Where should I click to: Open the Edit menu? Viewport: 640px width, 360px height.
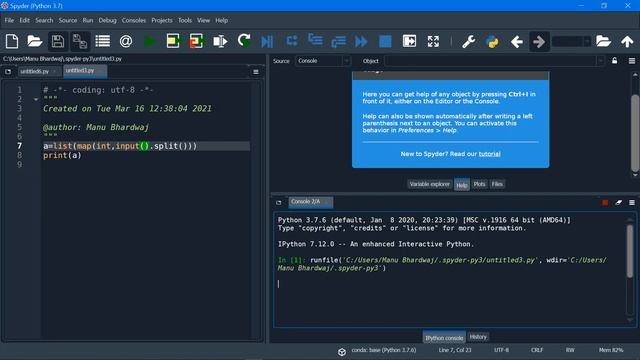coord(24,20)
